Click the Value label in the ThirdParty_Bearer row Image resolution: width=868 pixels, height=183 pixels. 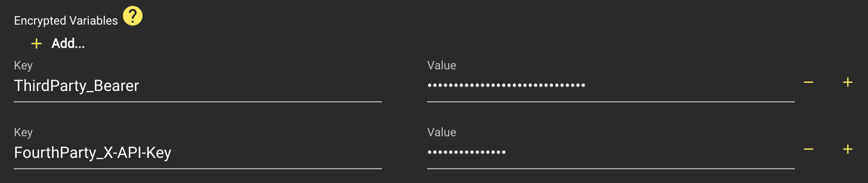(442, 65)
